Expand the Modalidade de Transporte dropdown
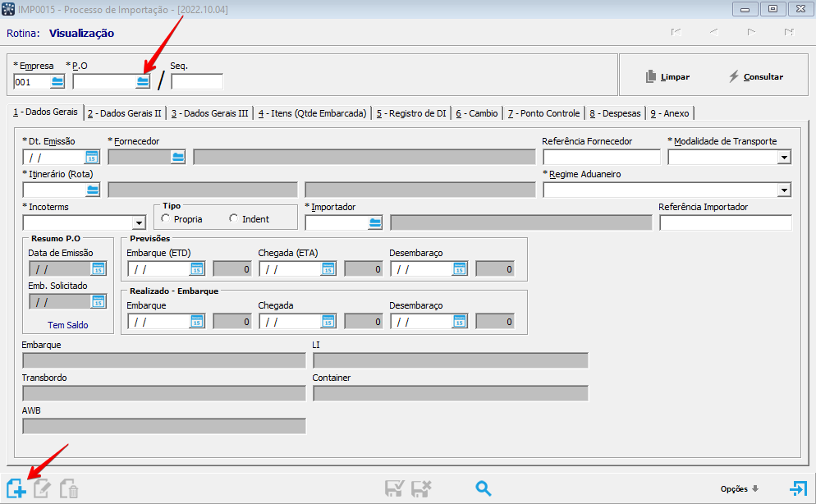 [784, 157]
